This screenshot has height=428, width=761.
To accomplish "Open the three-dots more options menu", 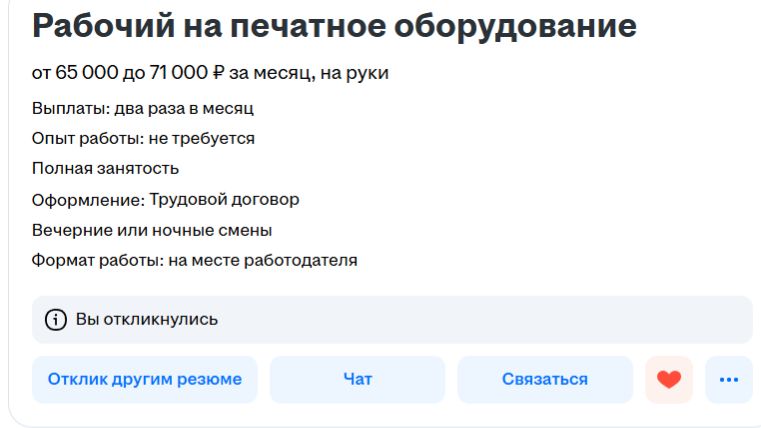I will tap(728, 380).
